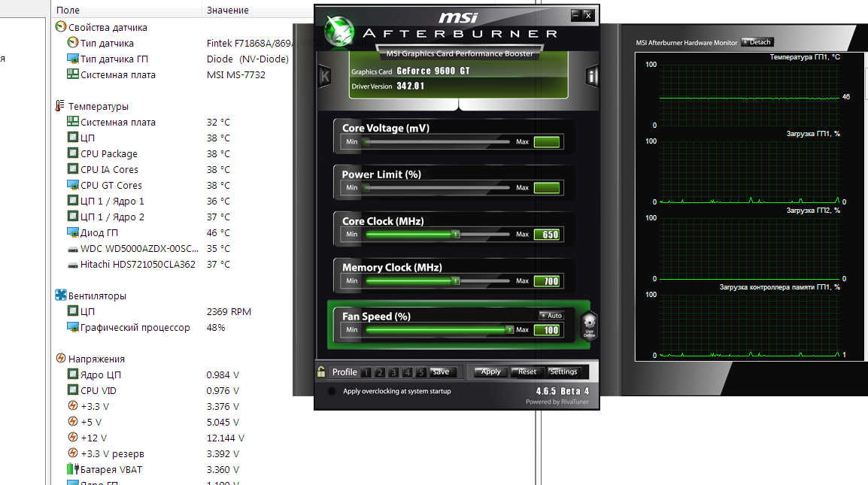Click the +12 V voltage icon
This screenshot has width=868, height=485.
pos(72,438)
